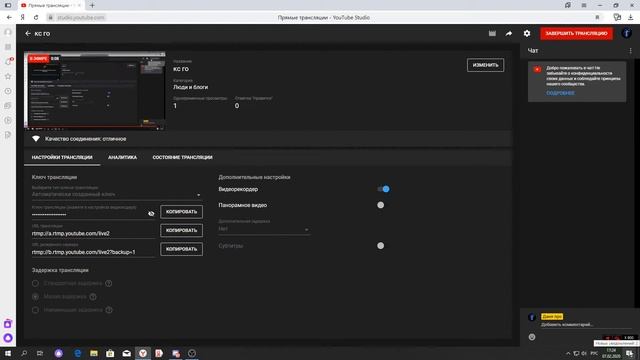Open Подробнее link in chat notice
Viewport: 640px width, 360px height.
click(x=560, y=93)
